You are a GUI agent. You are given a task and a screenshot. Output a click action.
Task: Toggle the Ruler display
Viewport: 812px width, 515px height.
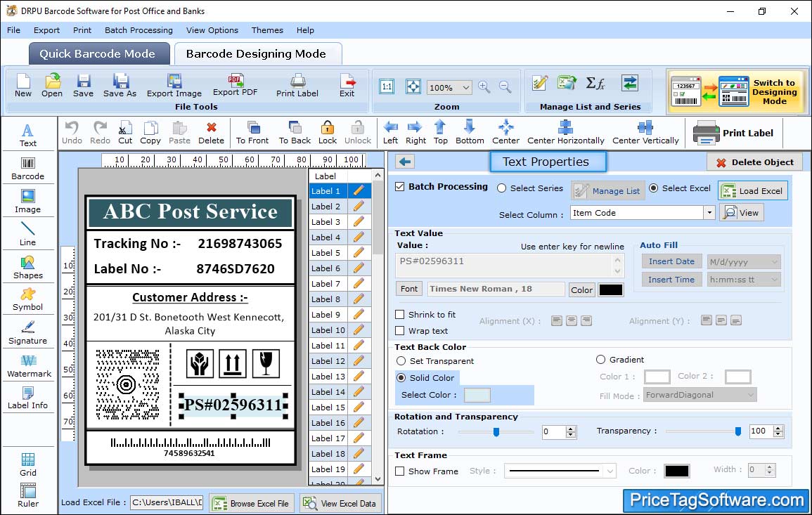click(x=28, y=496)
